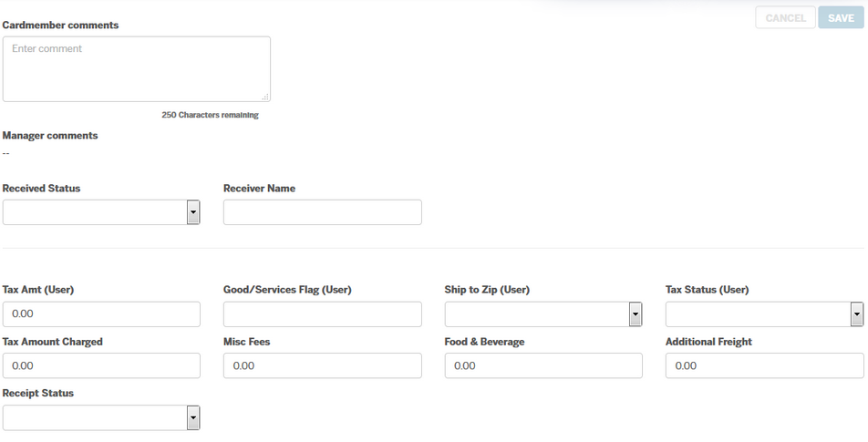Click the CANCEL button
The image size is (868, 442).
pos(785,17)
